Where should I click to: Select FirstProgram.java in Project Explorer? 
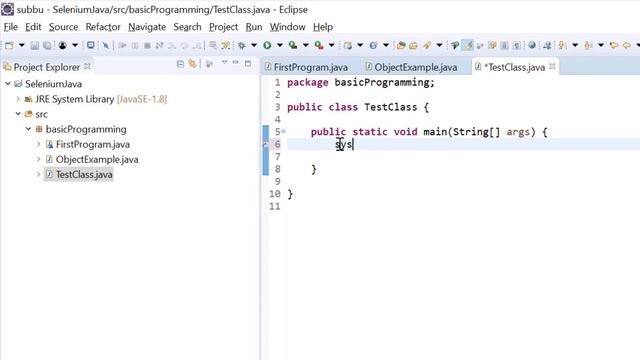click(93, 144)
